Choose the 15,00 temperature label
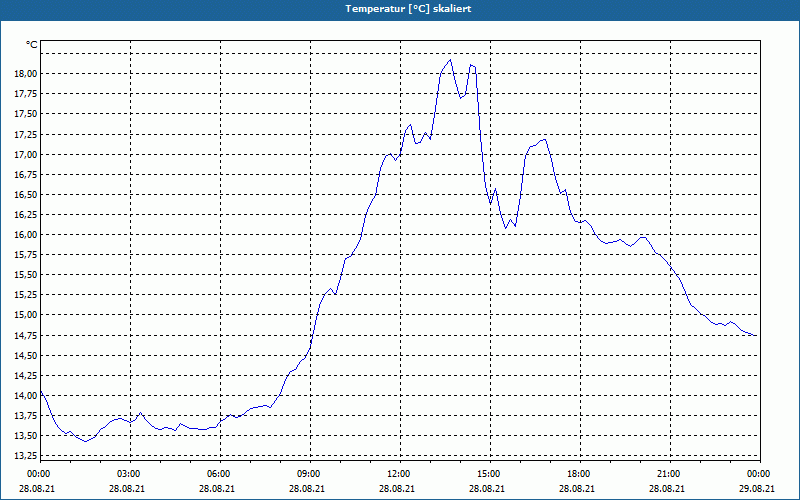 [24, 315]
